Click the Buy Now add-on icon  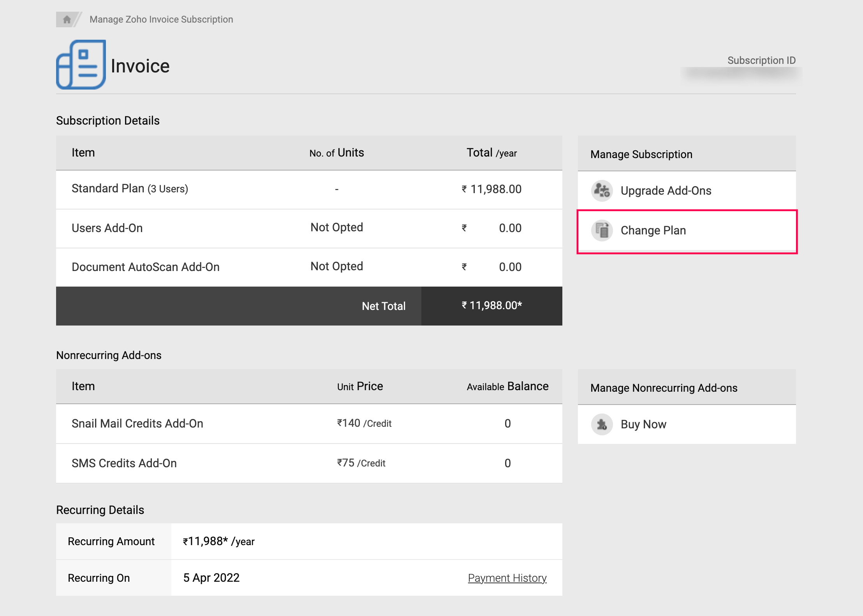click(602, 424)
